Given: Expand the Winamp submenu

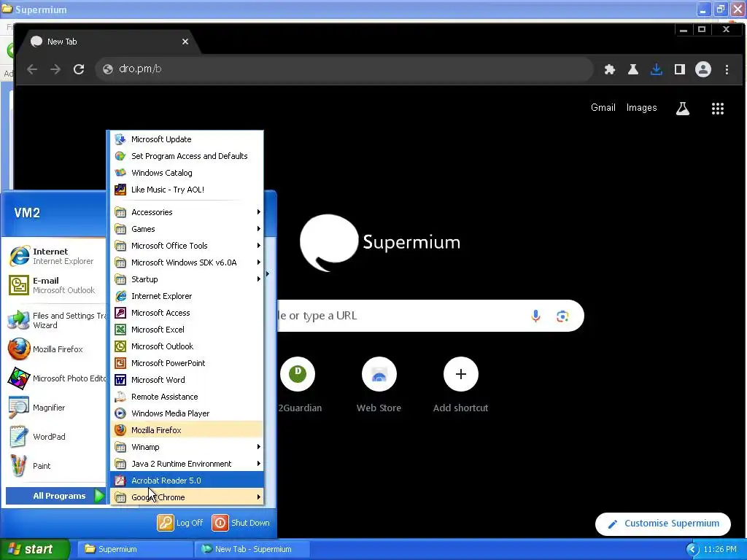Looking at the screenshot, I should 187,447.
